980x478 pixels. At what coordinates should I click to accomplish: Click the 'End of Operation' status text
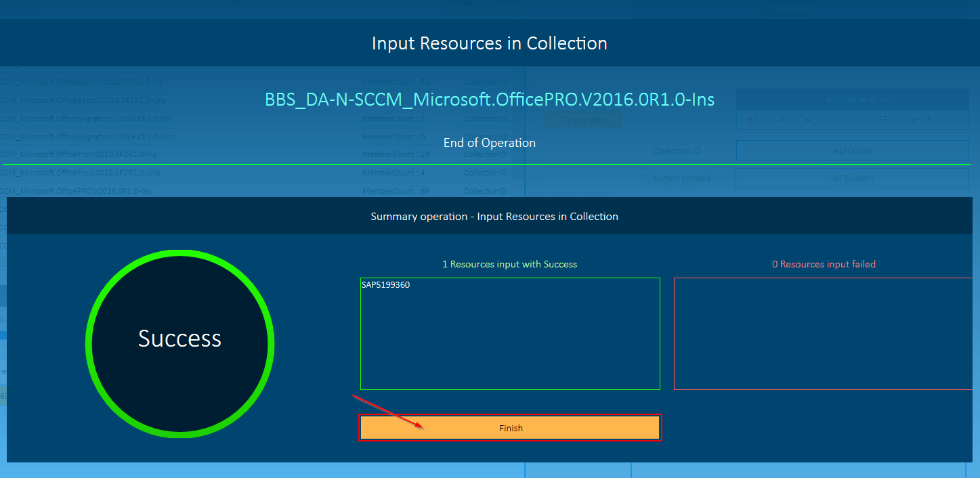pyautogui.click(x=490, y=143)
